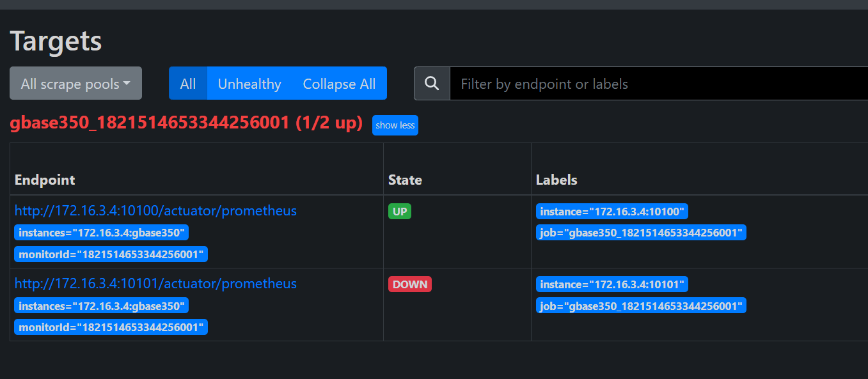The image size is (868, 379).
Task: Click the State column header
Action: pyautogui.click(x=405, y=180)
